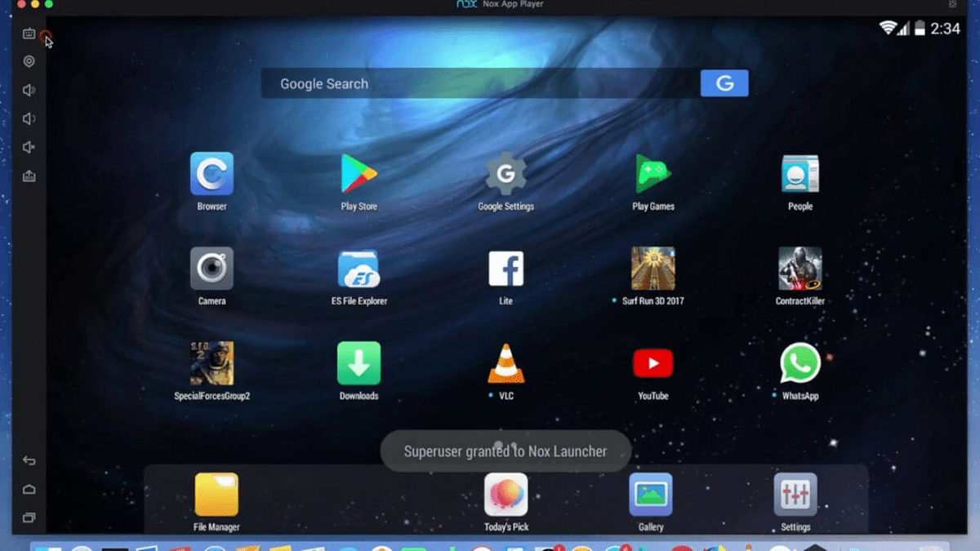Image resolution: width=980 pixels, height=551 pixels.
Task: Show recent apps with the overview button
Action: coord(29,517)
